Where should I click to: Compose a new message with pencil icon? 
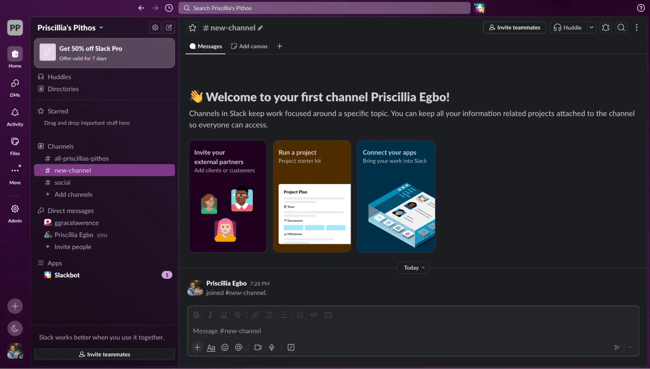(169, 27)
